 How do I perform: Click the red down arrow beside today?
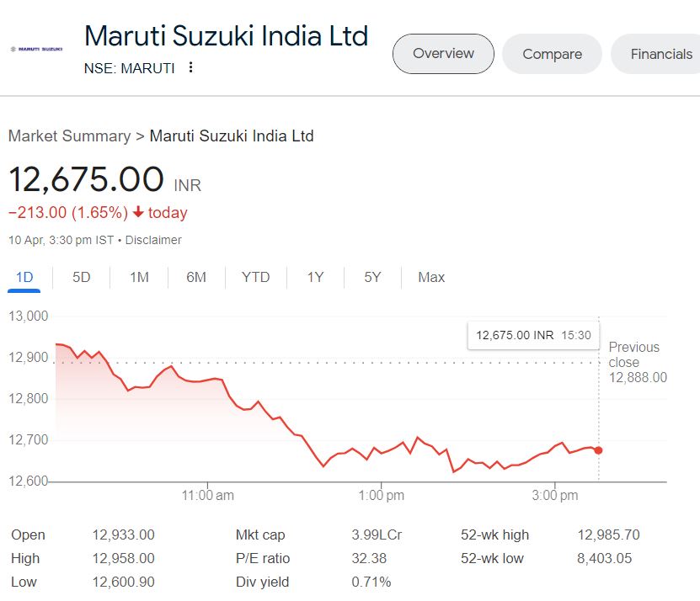139,212
